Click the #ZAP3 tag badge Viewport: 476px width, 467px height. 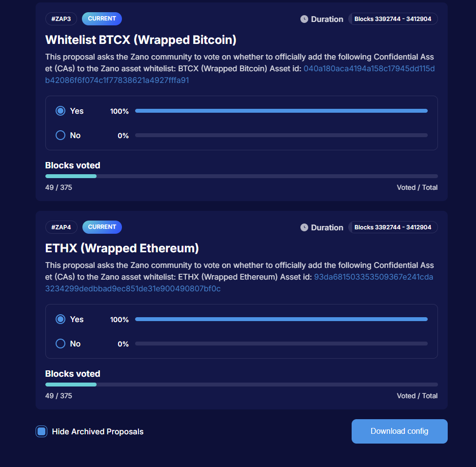(x=61, y=19)
